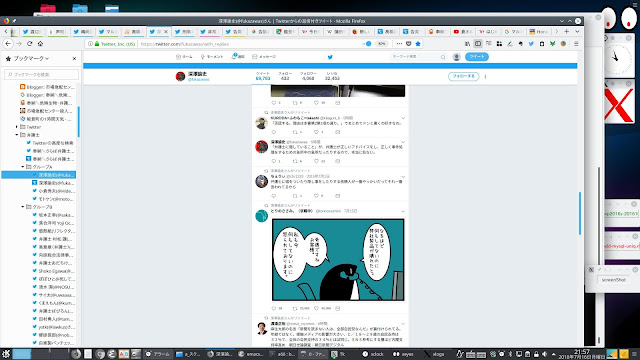
Task: Toggle the sidebar toolbar button
Action: [478, 44]
